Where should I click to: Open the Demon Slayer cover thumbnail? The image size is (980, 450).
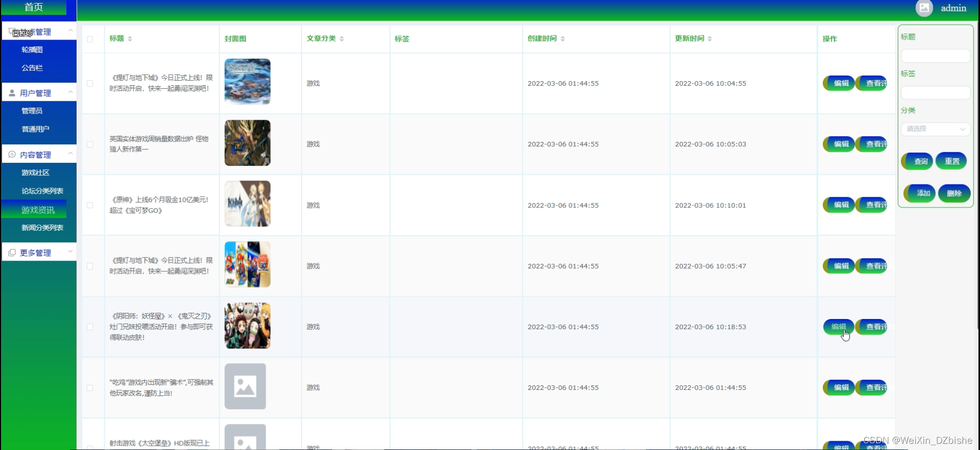247,326
